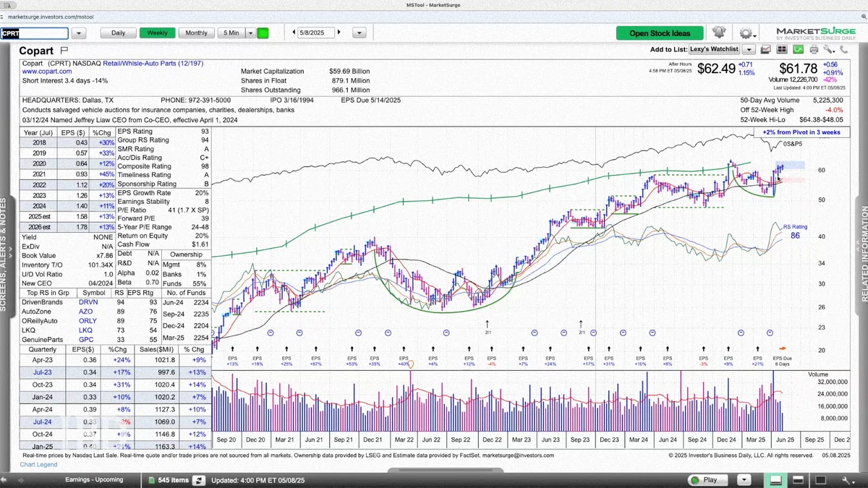Select the bottom-panel layout icon
Viewport: 868px width, 488px height.
(776, 480)
